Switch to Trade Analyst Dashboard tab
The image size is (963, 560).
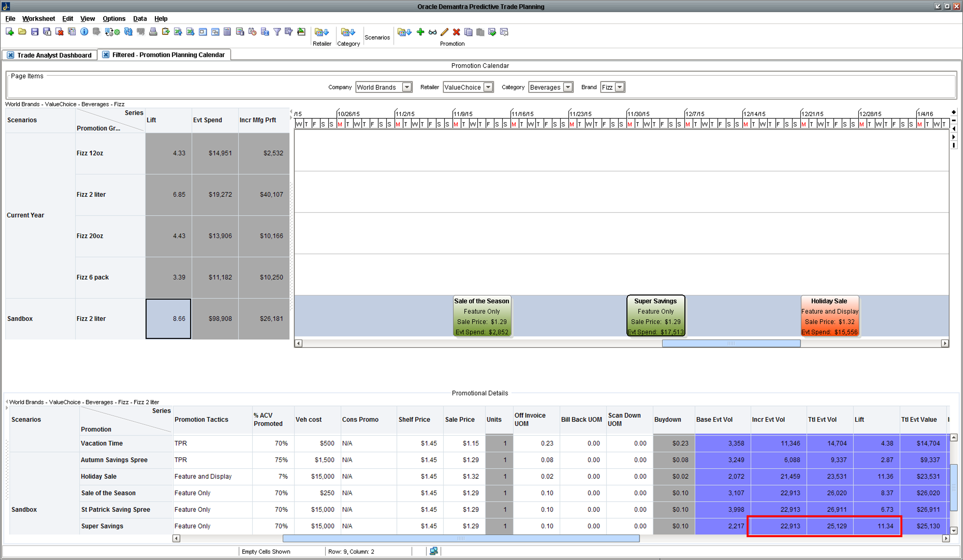54,55
